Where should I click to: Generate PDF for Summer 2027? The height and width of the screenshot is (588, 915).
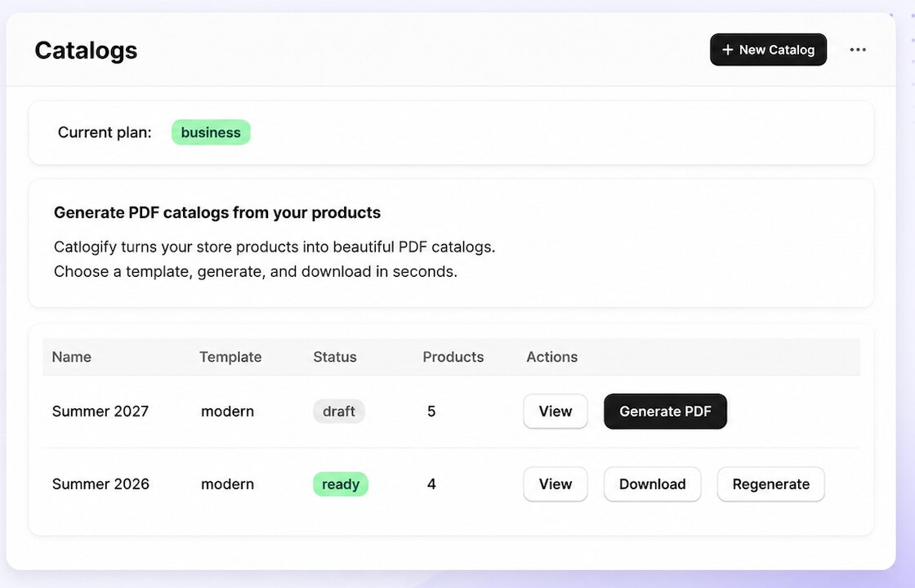click(x=665, y=412)
